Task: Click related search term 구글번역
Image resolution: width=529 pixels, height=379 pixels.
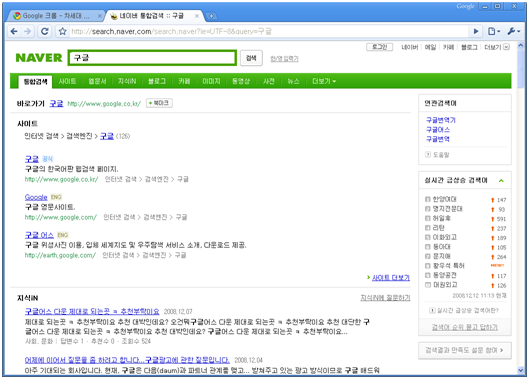Action: click(438, 139)
